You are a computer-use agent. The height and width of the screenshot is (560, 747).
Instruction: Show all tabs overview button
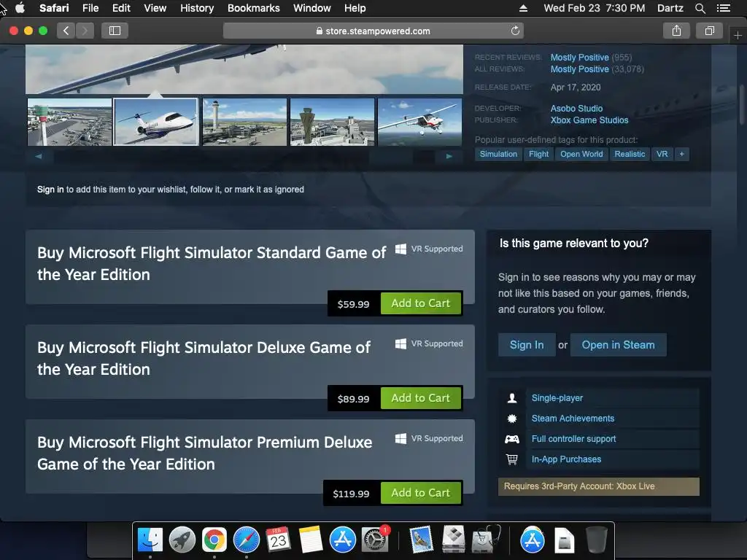(x=709, y=31)
